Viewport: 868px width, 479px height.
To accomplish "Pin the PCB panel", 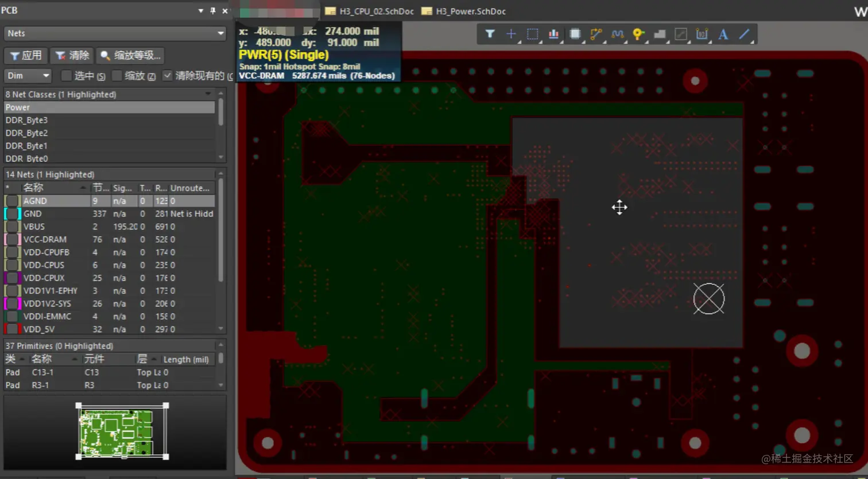I will click(213, 10).
